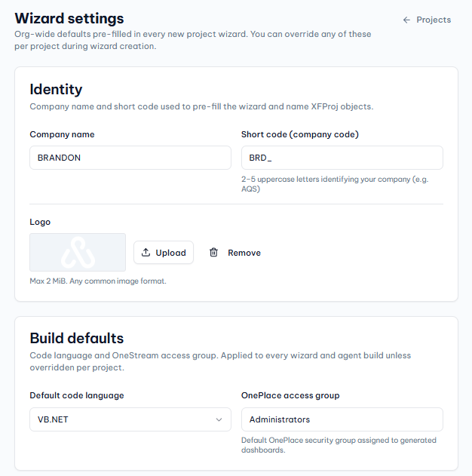Click into the Short code field with BRD_
472x476 pixels.
pyautogui.click(x=342, y=158)
